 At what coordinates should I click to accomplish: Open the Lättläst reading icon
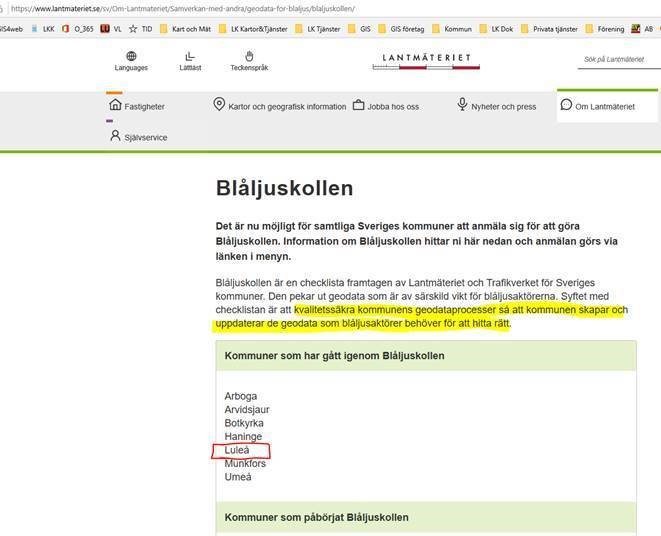click(190, 56)
